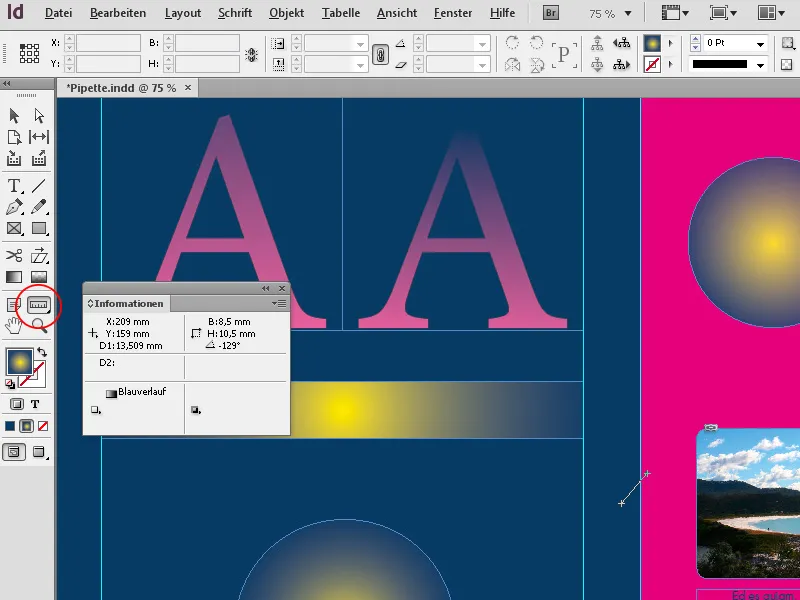
Task: Select the Rectangle Frame tool
Action: coord(16,228)
